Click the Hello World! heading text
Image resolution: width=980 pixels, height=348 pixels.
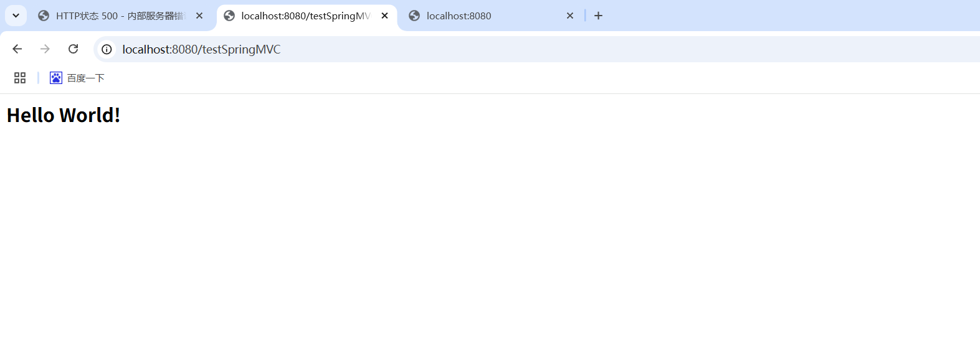64,115
